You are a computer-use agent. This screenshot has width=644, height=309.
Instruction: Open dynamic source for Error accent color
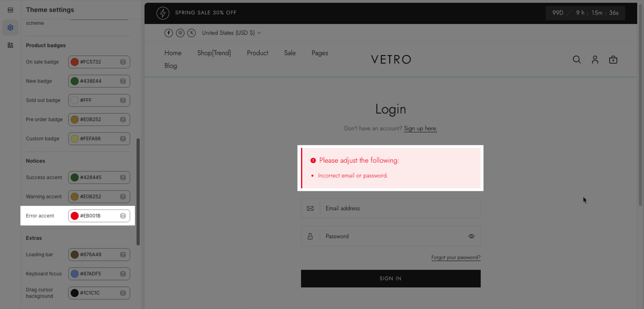(123, 216)
